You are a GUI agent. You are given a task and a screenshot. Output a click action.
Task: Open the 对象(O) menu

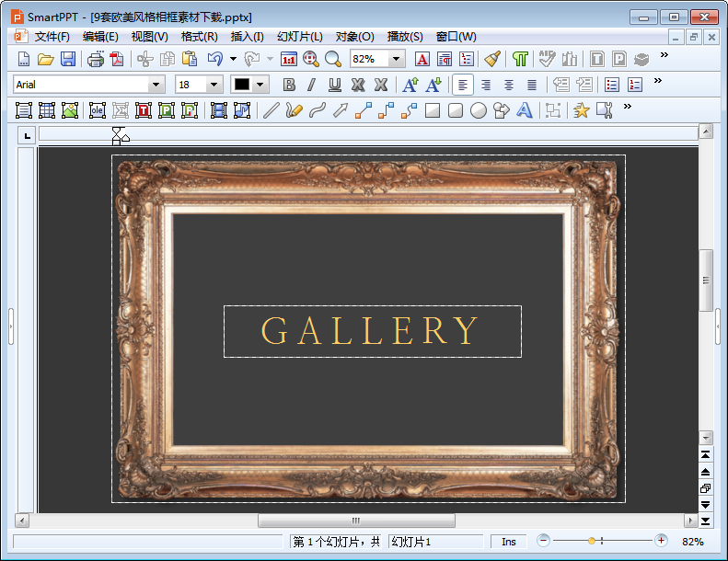click(x=354, y=37)
